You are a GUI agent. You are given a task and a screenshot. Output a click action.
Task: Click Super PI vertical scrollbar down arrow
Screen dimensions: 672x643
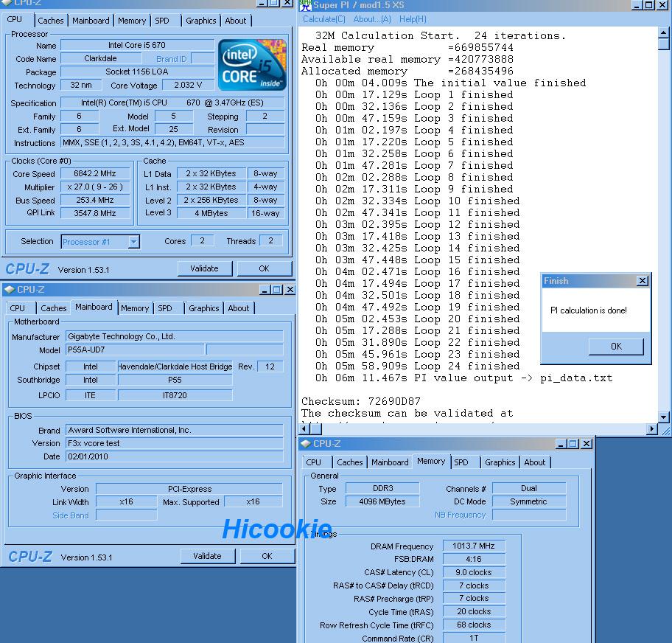(663, 417)
